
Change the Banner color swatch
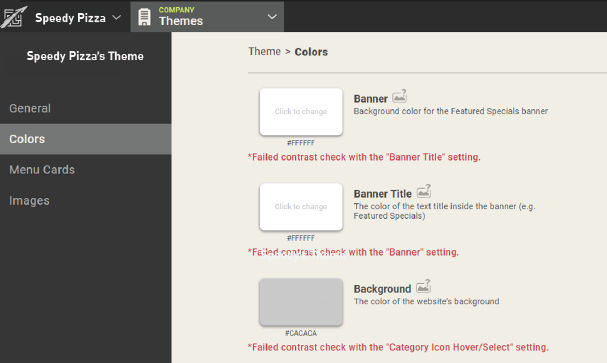click(301, 111)
